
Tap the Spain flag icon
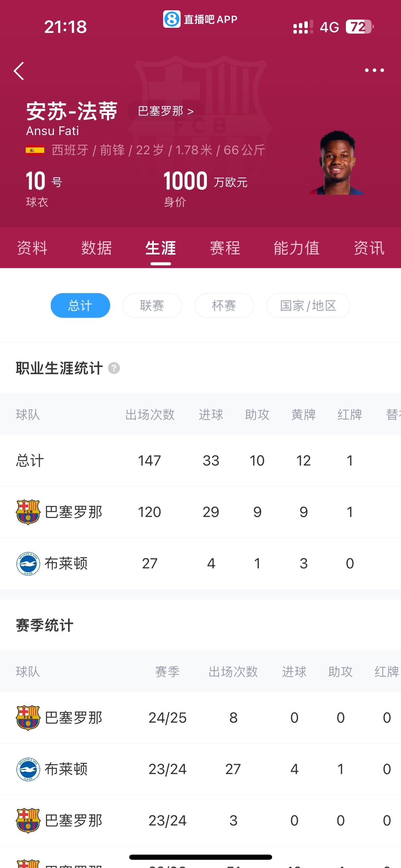pyautogui.click(x=35, y=150)
